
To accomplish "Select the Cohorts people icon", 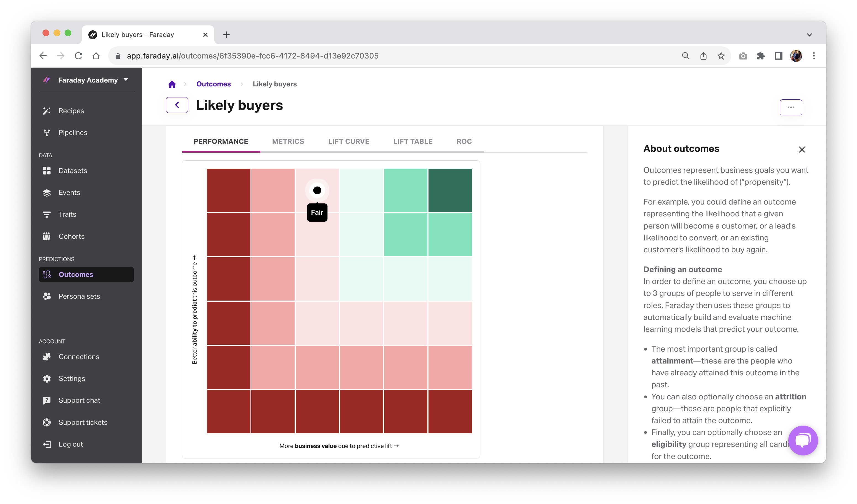I will pos(47,236).
